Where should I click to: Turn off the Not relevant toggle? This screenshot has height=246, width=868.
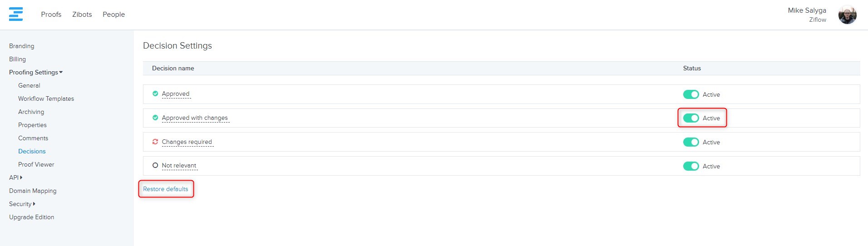click(x=691, y=166)
